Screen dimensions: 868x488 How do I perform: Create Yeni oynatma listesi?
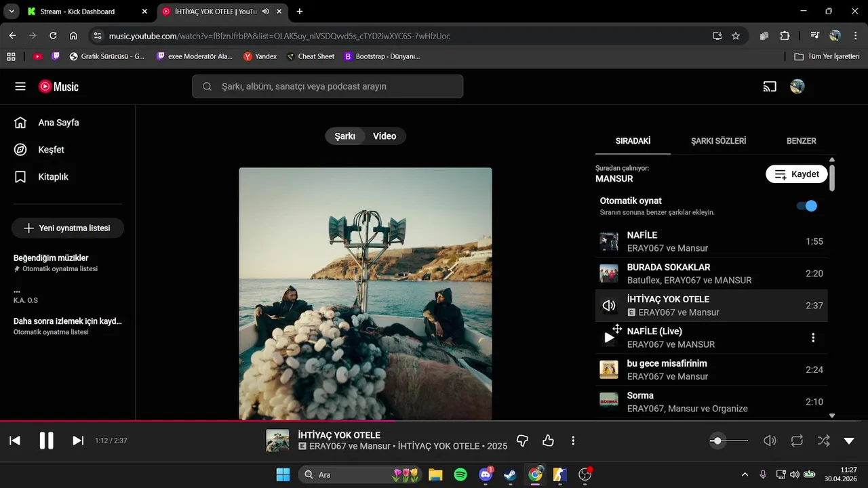(x=67, y=228)
